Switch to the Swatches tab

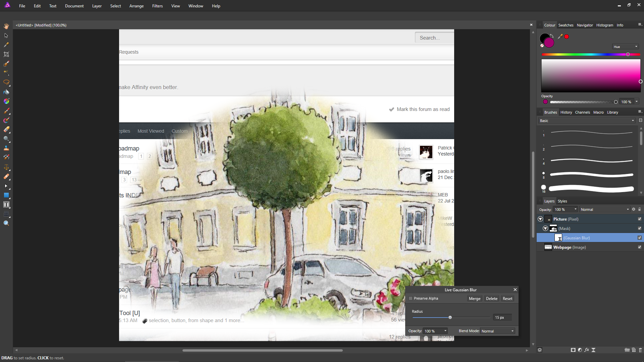(x=566, y=25)
